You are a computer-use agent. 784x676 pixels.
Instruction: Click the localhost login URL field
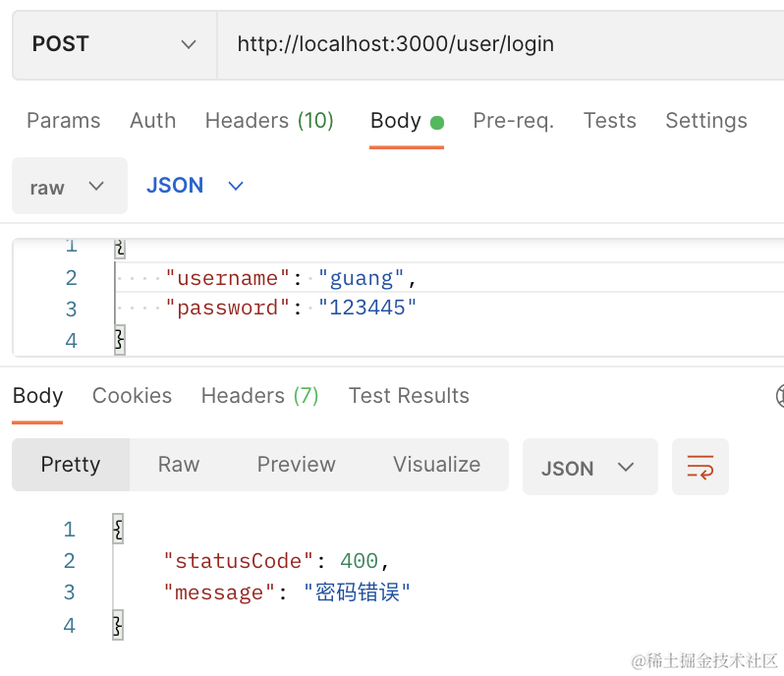(491, 44)
